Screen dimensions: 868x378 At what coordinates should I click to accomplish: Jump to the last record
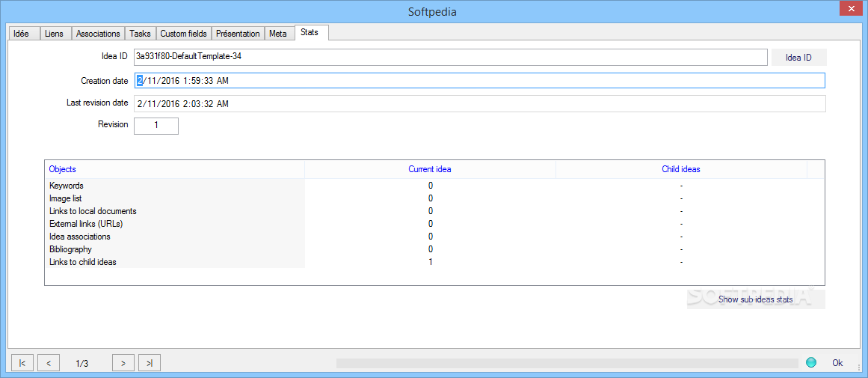coord(150,363)
